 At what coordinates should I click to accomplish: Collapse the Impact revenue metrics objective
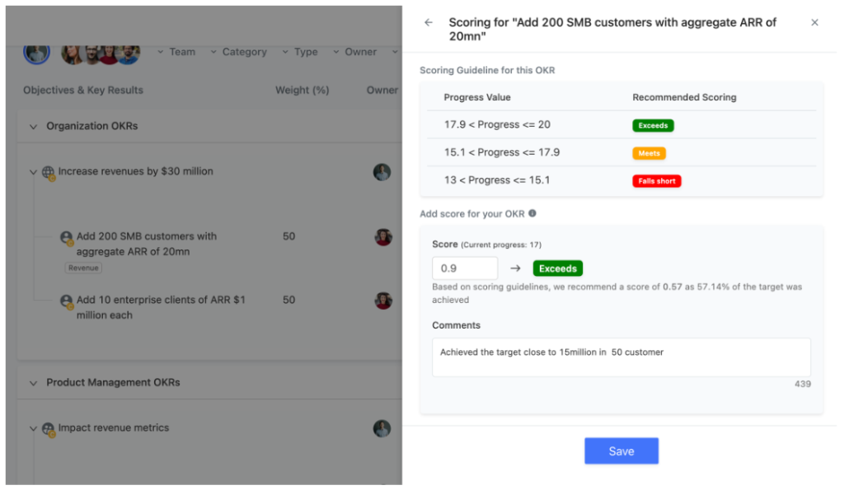click(x=33, y=429)
